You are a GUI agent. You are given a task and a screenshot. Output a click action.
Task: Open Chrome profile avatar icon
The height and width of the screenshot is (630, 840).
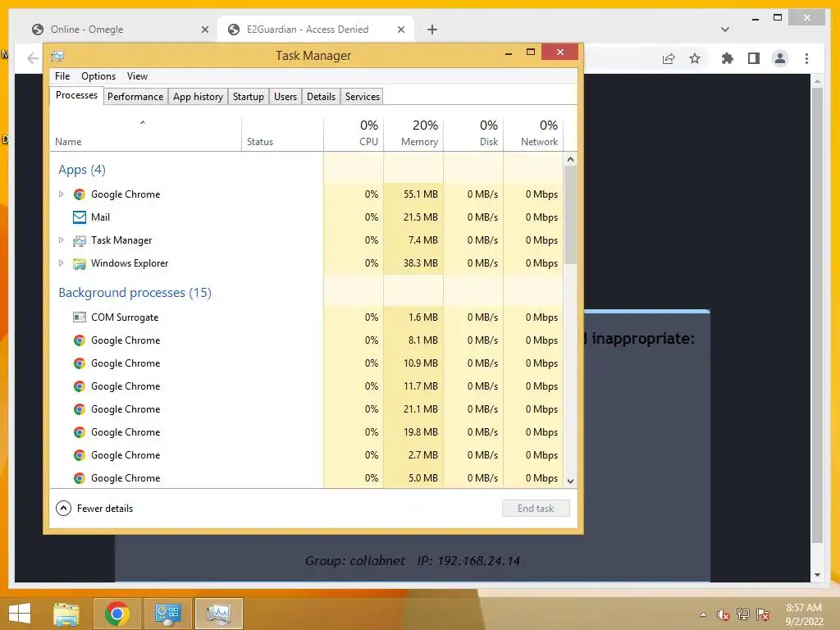[780, 58]
